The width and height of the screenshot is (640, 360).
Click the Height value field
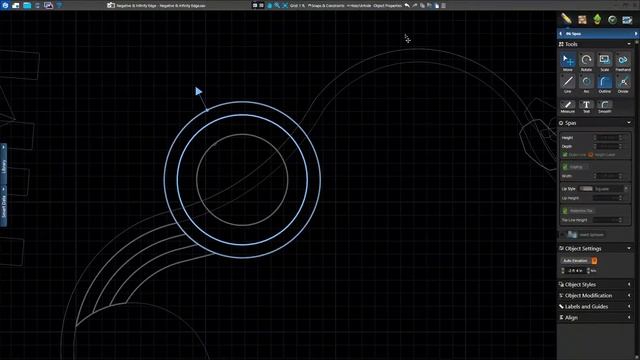coord(606,138)
